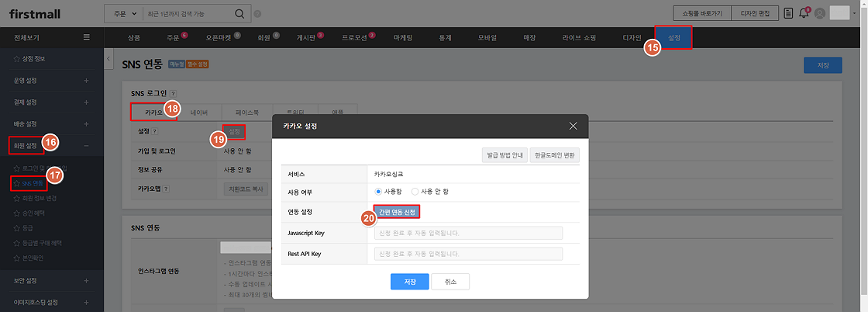Click the 한글도메인 변환 button
868x312 pixels.
(555, 155)
